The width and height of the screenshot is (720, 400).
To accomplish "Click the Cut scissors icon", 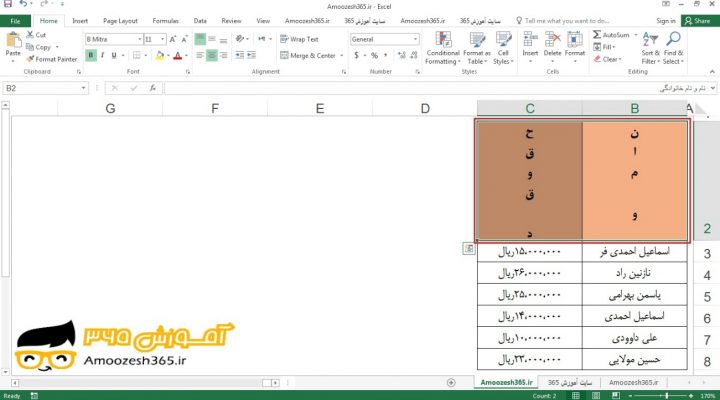I will [30, 34].
